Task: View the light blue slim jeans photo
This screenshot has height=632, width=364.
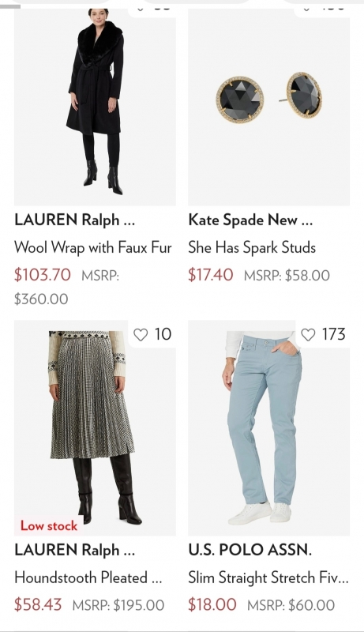Action: tap(268, 428)
